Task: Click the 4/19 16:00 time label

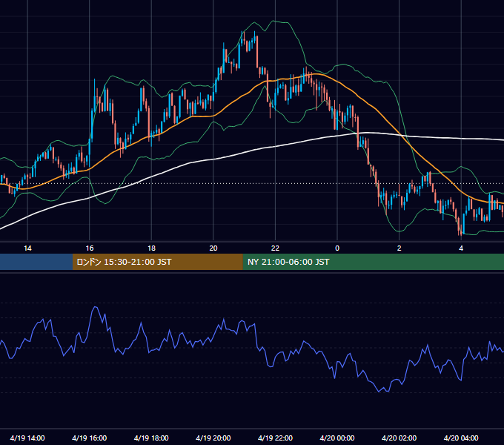Action: [90, 438]
